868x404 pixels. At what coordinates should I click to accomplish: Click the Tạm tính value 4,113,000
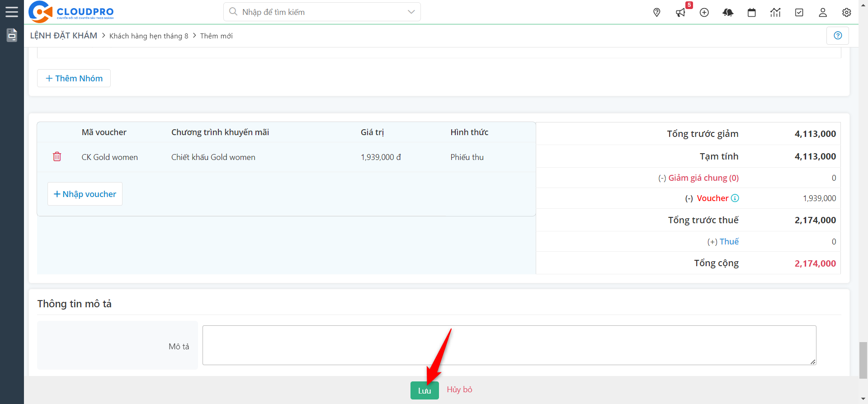tap(815, 156)
